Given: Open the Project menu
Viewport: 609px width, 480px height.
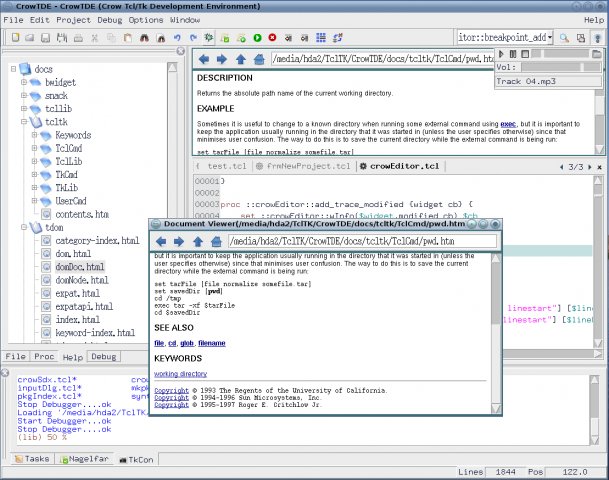Looking at the screenshot, I should 73,20.
